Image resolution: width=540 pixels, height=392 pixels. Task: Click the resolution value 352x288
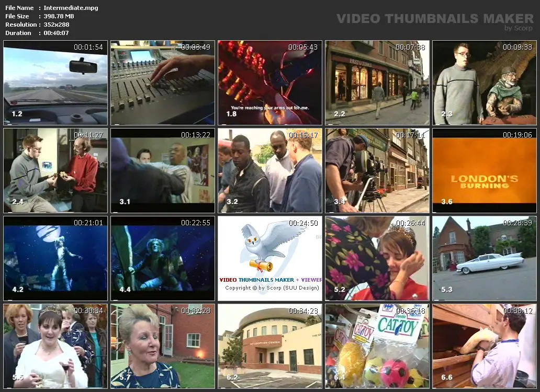tap(56, 25)
